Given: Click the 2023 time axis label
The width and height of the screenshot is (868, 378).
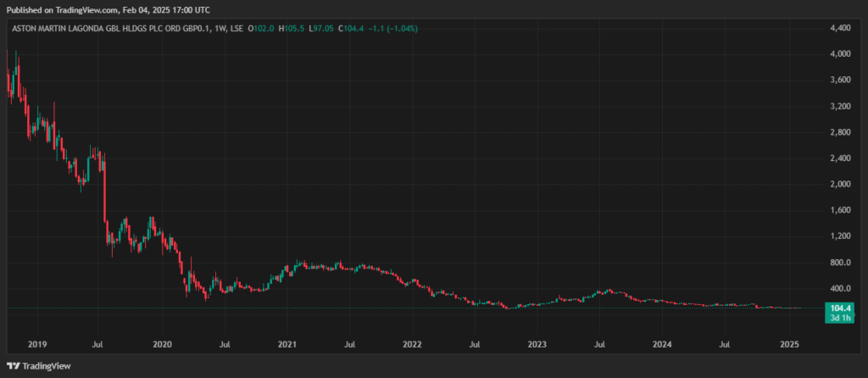Looking at the screenshot, I should click(537, 344).
